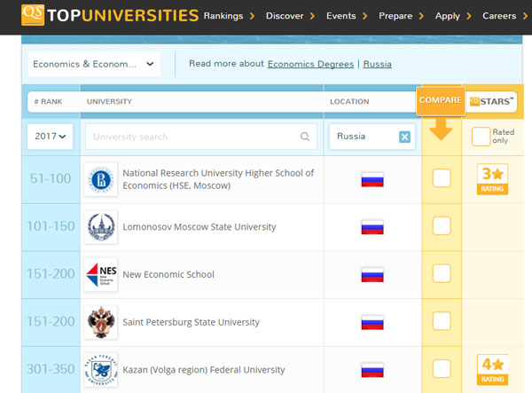Screen dimensions: 532x393
Task: Open National Research University Higher School of Economics
Action: 218,179
